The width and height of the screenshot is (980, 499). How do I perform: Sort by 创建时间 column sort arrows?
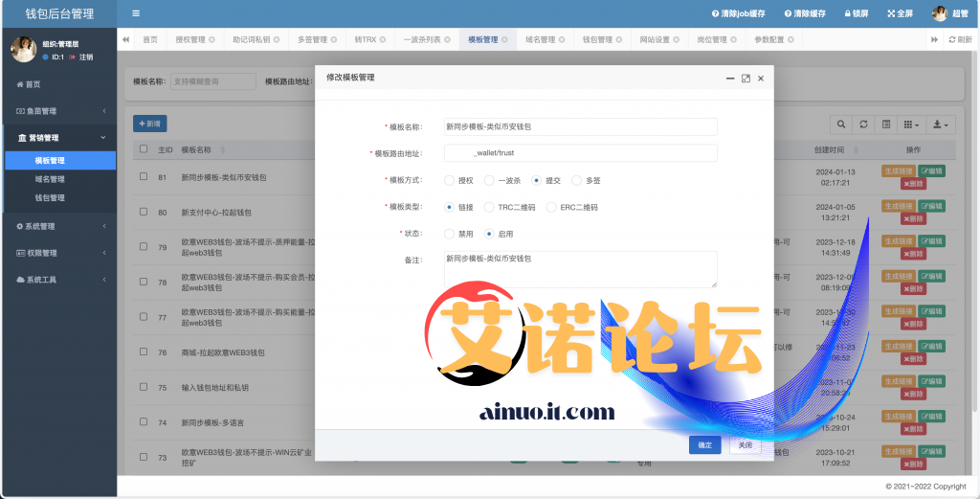pyautogui.click(x=856, y=150)
